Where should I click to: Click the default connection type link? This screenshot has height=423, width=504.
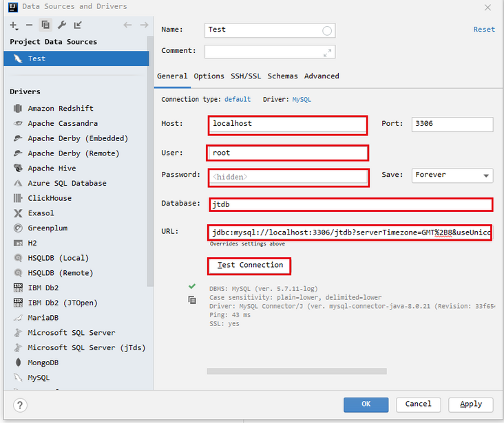pyautogui.click(x=238, y=100)
